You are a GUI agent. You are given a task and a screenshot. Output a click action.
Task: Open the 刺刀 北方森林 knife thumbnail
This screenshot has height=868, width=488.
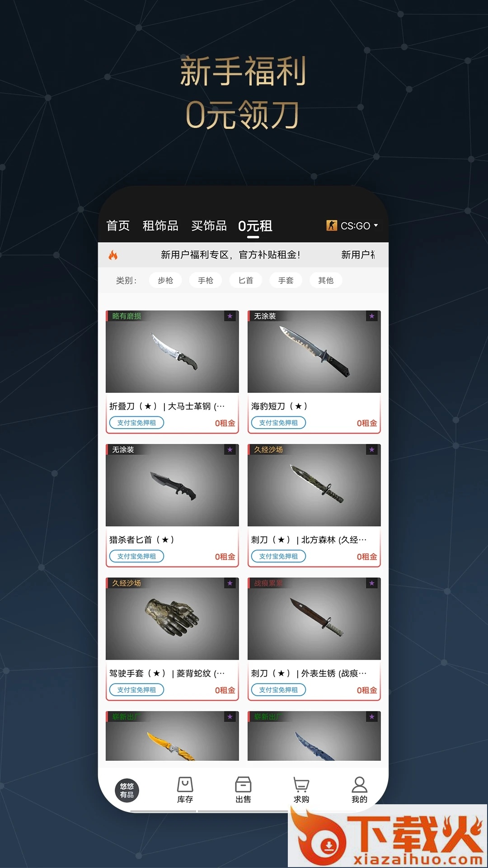(314, 485)
